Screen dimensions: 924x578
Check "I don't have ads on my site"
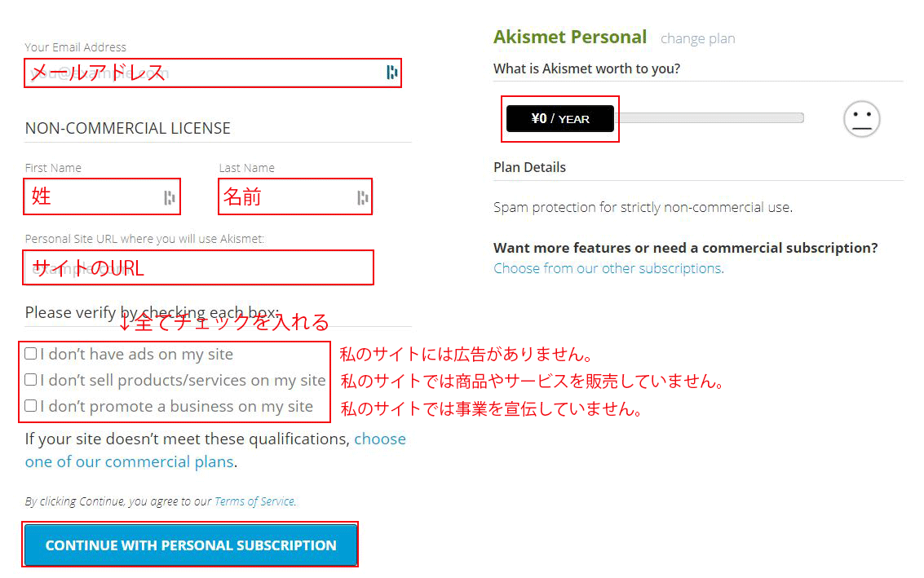(31, 354)
